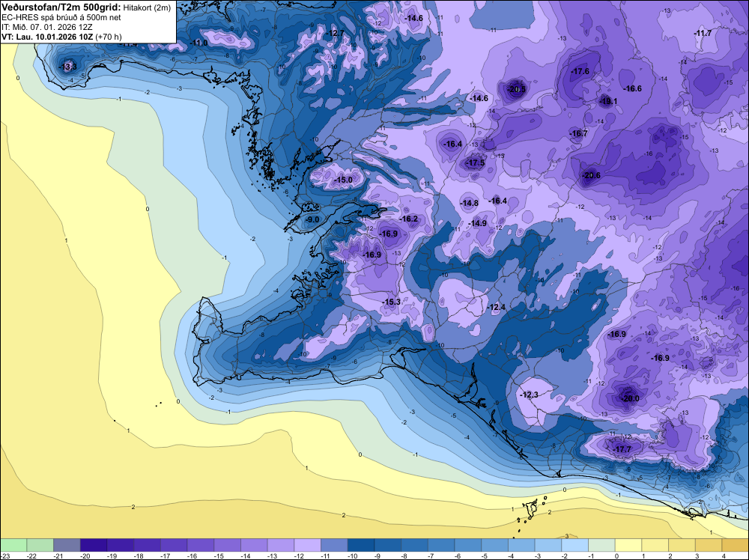Click the -12.7 temperature label

336,33
